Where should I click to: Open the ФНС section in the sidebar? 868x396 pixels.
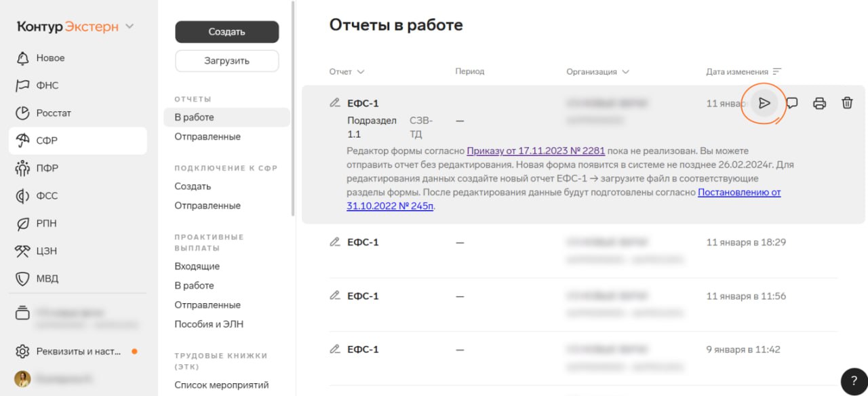pos(47,85)
